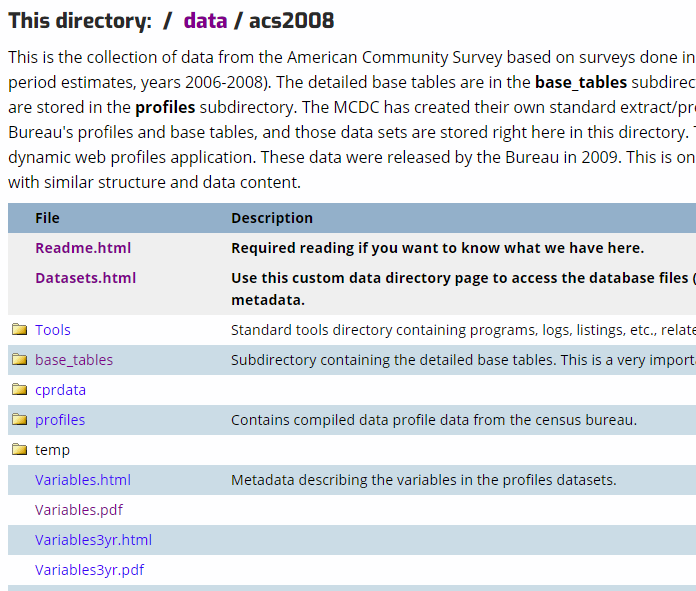
Task: Open the base_tables subdirectory link
Action: 74,360
